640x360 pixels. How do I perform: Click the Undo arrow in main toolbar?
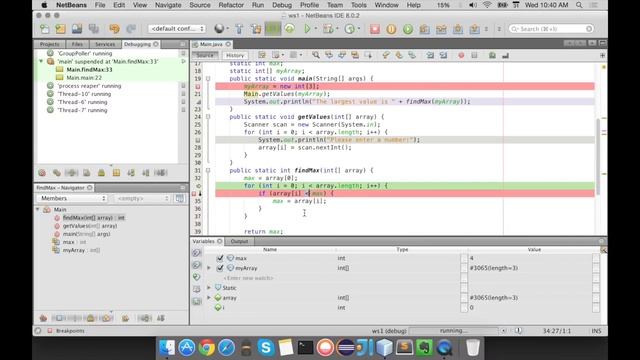(x=114, y=29)
